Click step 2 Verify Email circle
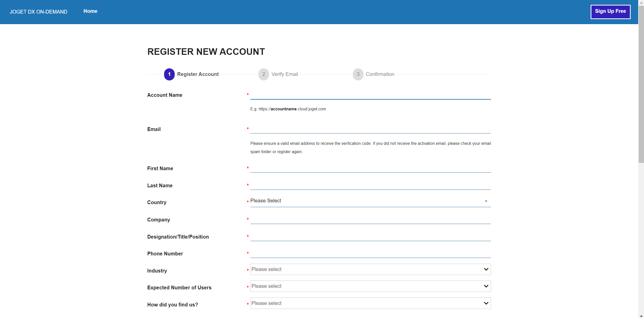Viewport: 644px width, 318px height. tap(263, 74)
